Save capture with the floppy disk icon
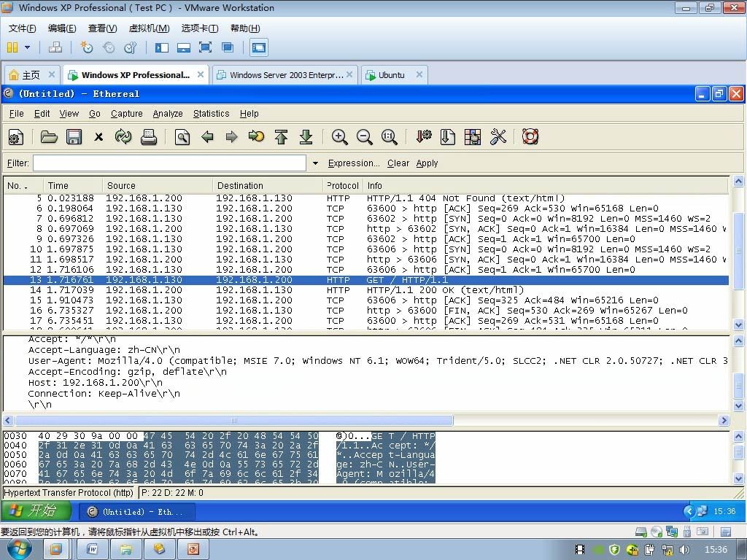The height and width of the screenshot is (560, 747). [x=74, y=137]
